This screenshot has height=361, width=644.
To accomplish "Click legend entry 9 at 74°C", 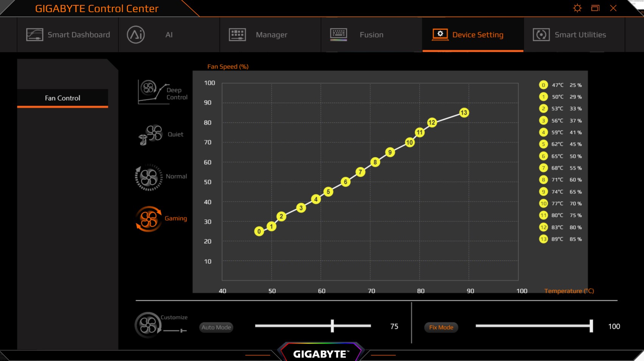I will click(x=560, y=192).
